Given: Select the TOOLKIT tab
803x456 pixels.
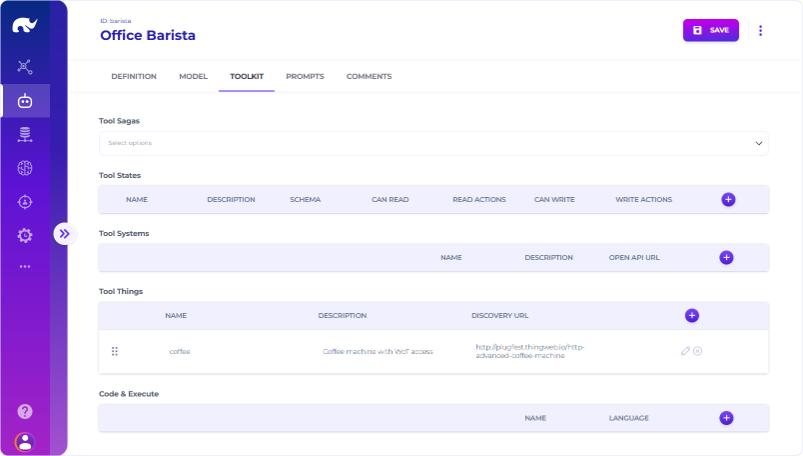Looking at the screenshot, I should point(246,76).
